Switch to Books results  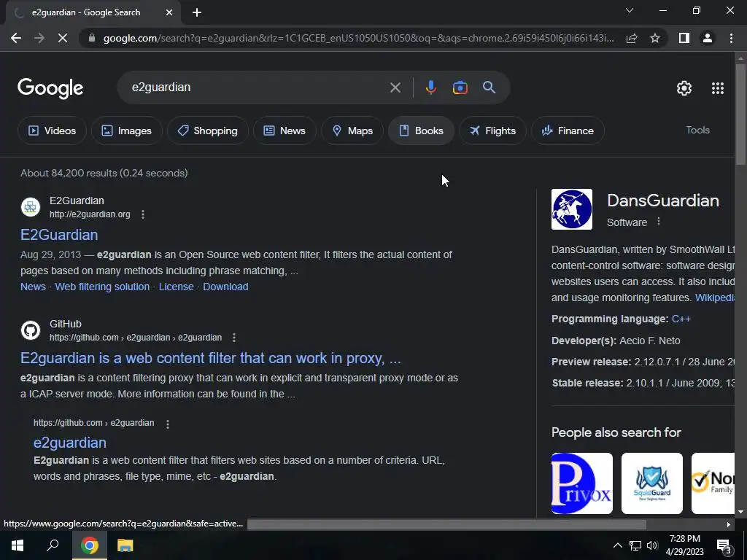pos(421,131)
